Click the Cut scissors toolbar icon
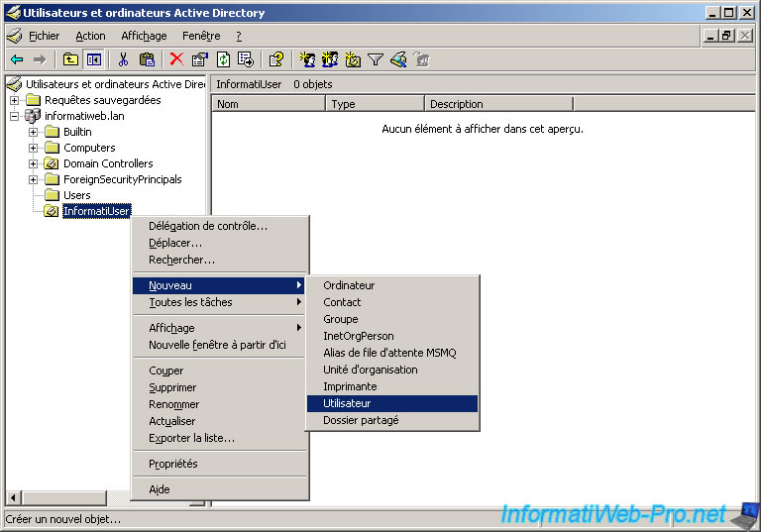761x532 pixels. [124, 59]
